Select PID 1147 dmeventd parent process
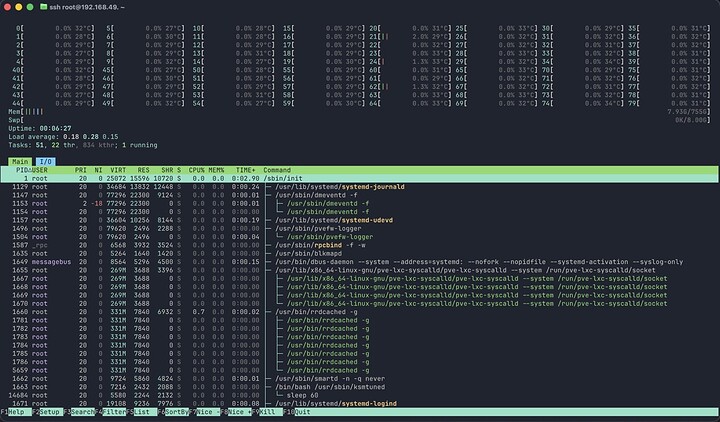Screen dimensions: 720x422 click(x=360, y=195)
